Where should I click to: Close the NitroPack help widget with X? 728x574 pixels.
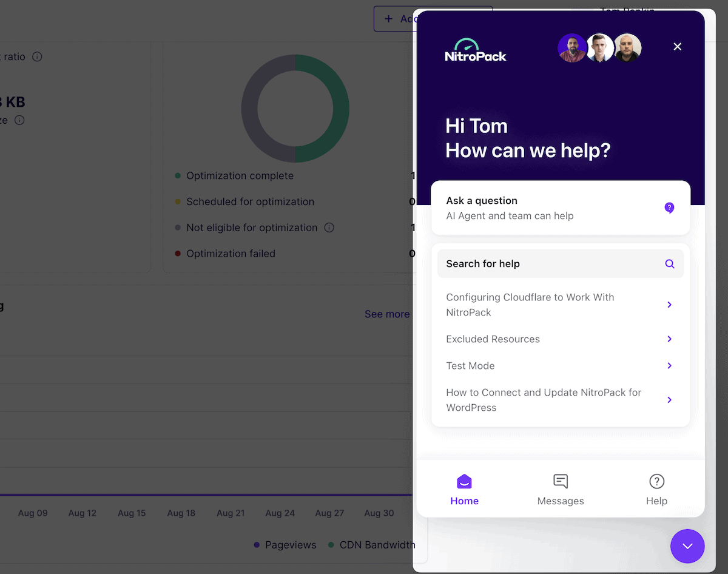[678, 47]
